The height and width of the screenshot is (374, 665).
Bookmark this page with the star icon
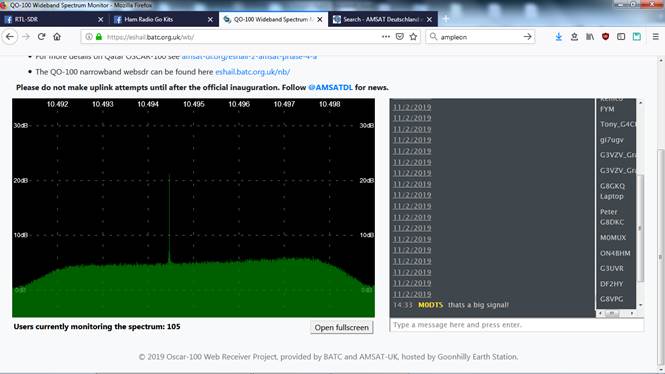click(414, 37)
